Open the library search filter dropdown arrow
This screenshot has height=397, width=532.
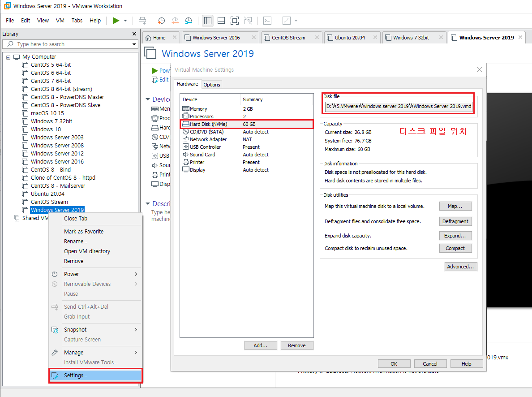click(x=134, y=44)
